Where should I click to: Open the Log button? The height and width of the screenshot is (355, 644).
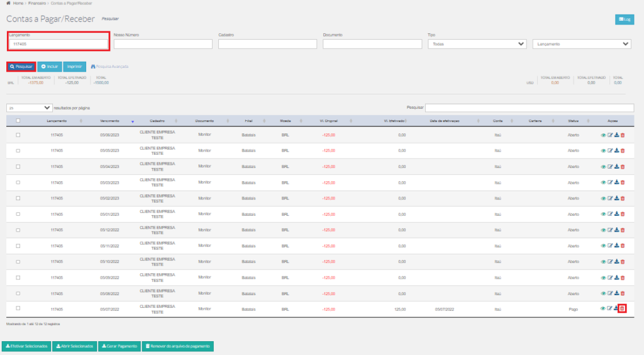625,20
